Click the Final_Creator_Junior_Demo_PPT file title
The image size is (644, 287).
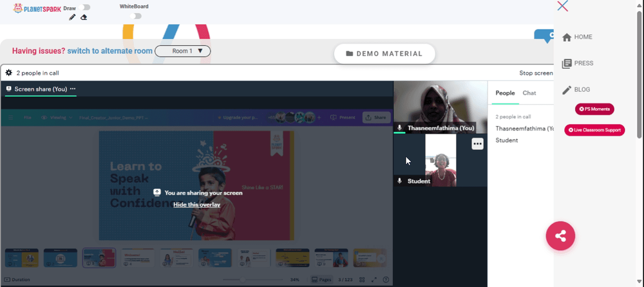[x=113, y=117]
